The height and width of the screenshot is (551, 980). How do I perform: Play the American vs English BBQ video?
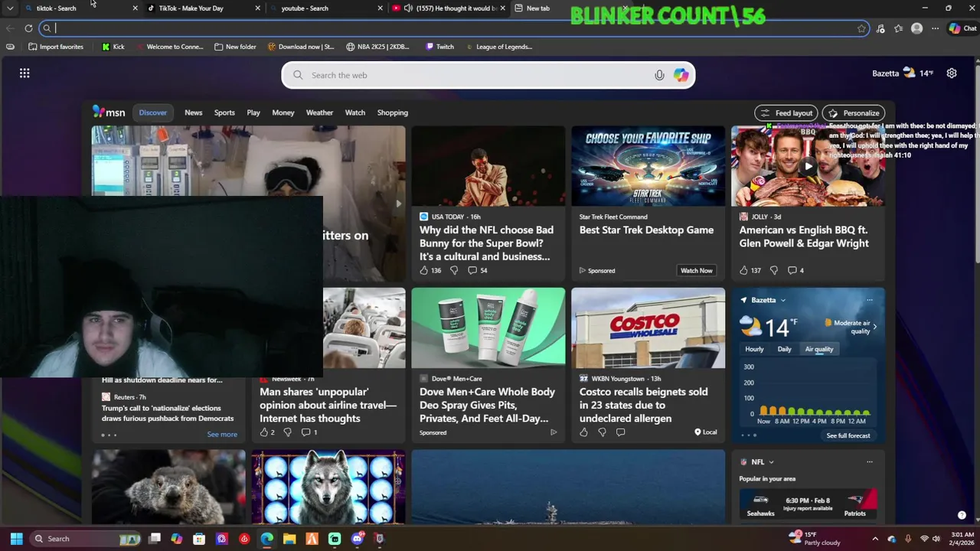coord(808,166)
